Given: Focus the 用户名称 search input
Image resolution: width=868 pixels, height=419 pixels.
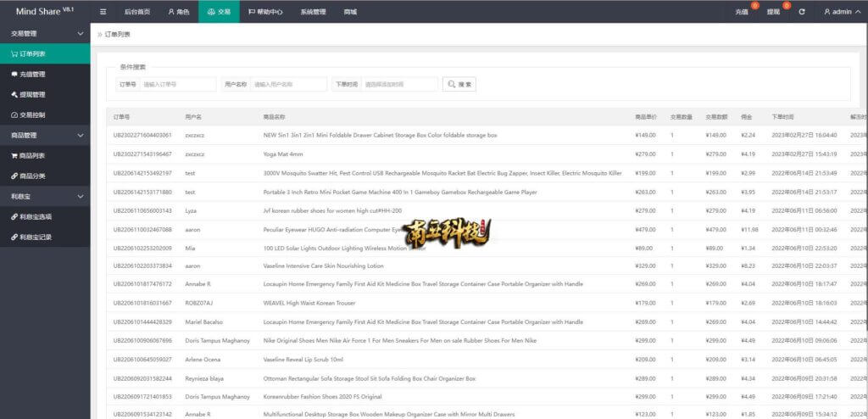Looking at the screenshot, I should [x=288, y=84].
